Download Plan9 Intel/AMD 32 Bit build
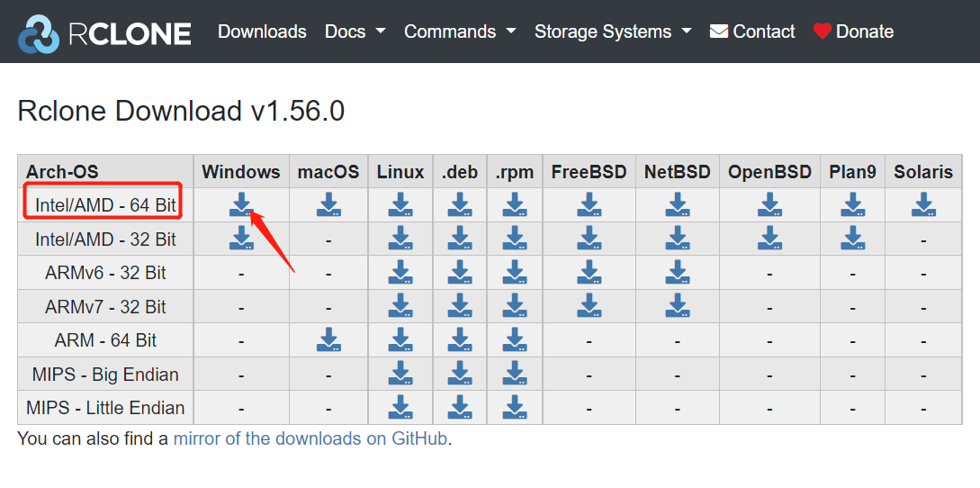 [x=852, y=239]
